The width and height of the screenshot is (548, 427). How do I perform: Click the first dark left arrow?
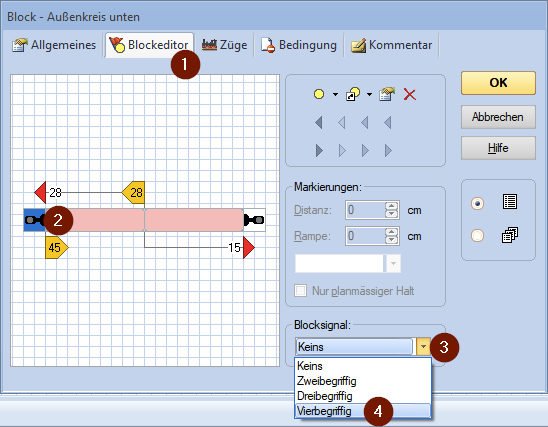coord(318,123)
